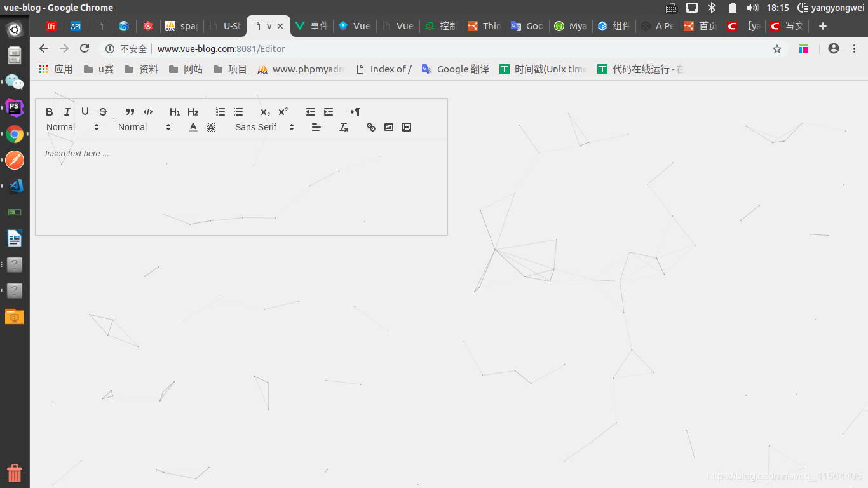
Task: Apply Heading 1 style
Action: point(175,112)
